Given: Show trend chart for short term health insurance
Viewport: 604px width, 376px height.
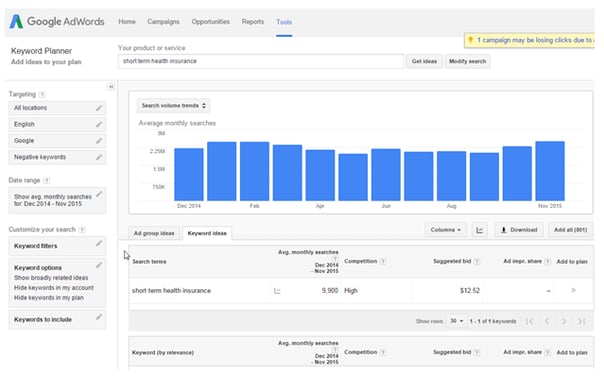Looking at the screenshot, I should [x=277, y=291].
